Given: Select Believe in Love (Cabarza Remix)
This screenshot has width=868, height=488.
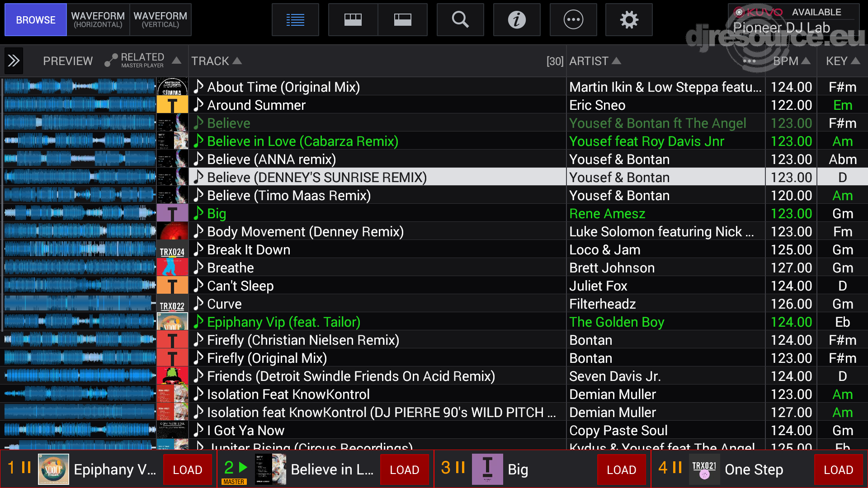Looking at the screenshot, I should 302,141.
